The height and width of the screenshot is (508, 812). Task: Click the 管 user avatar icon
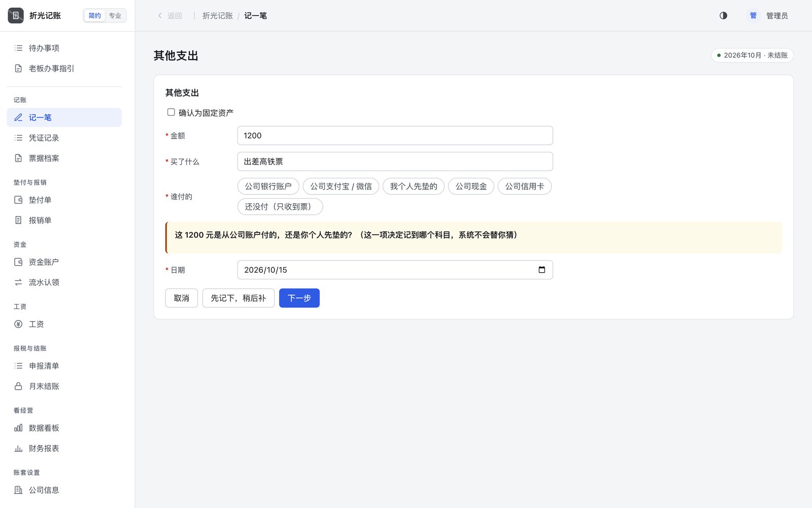point(753,16)
